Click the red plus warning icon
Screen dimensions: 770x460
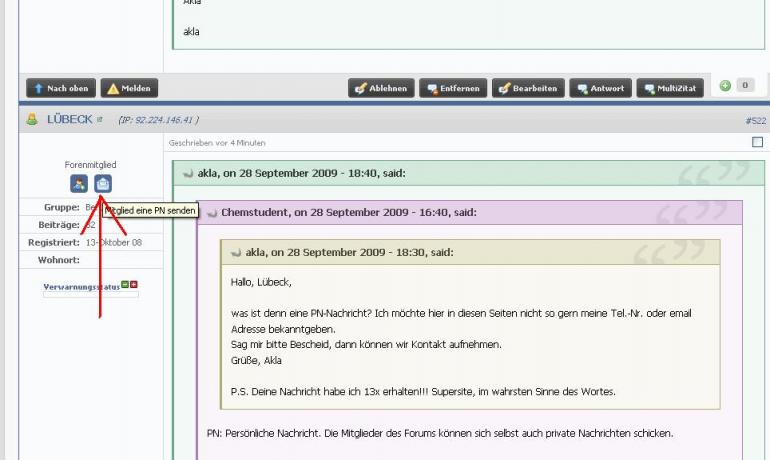point(134,284)
